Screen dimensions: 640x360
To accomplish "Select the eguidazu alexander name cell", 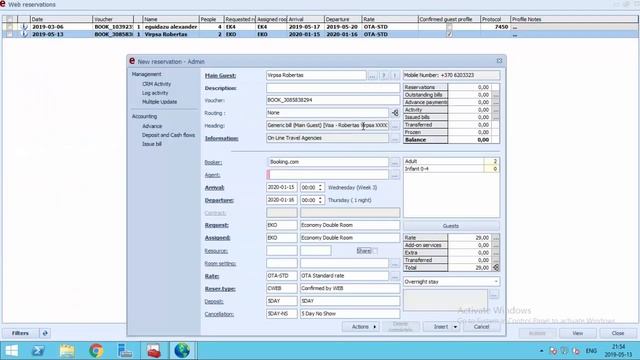I will tap(171, 27).
